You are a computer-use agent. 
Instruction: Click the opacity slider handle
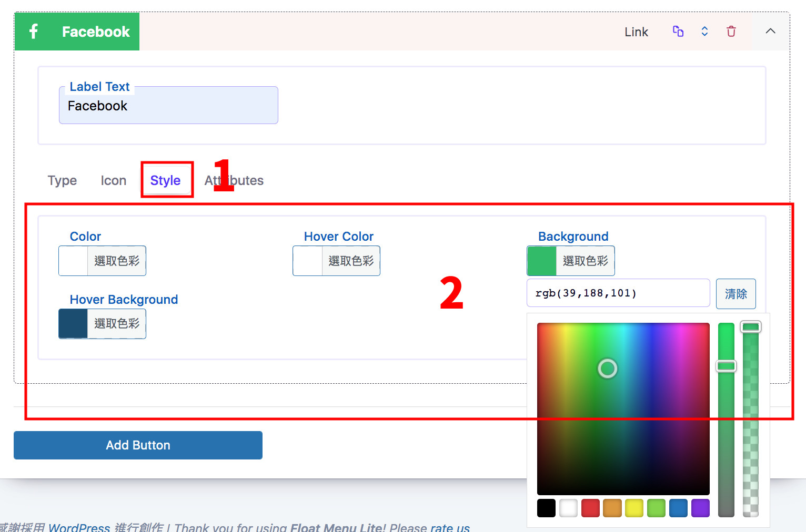tap(751, 327)
